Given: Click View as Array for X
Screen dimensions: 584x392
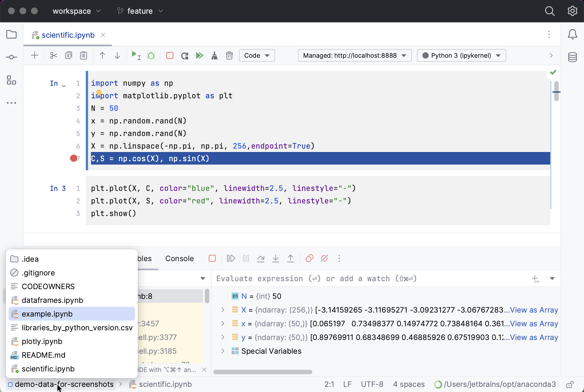Looking at the screenshot, I should tap(534, 310).
